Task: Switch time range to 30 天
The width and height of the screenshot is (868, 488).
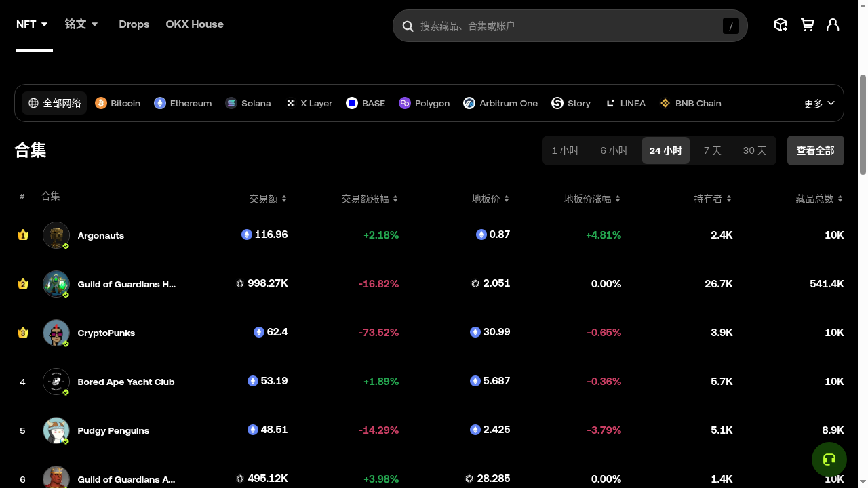Action: click(x=754, y=150)
